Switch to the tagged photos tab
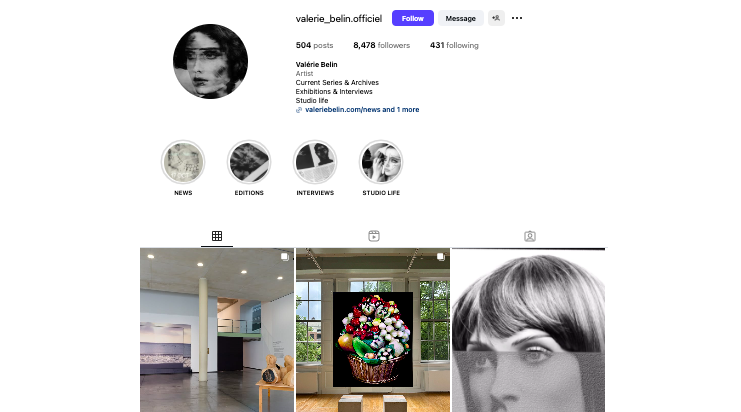741x412 pixels. [x=530, y=236]
